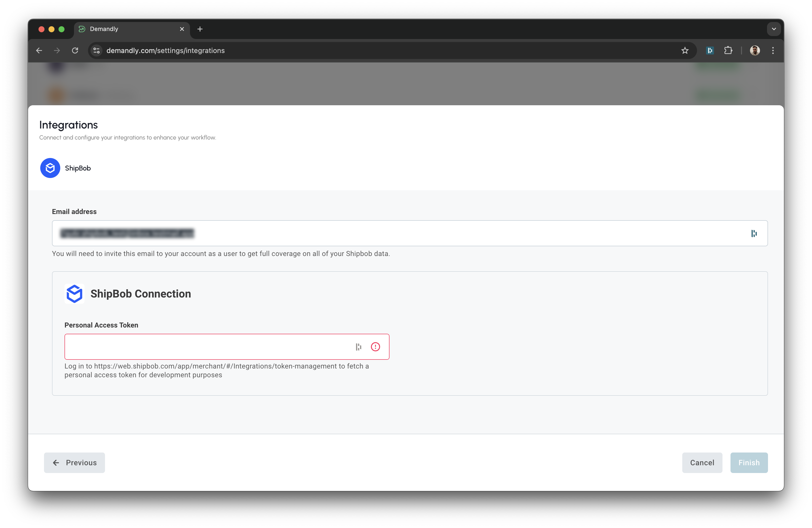Open the Dashlane autofill icon in email field

[754, 233]
